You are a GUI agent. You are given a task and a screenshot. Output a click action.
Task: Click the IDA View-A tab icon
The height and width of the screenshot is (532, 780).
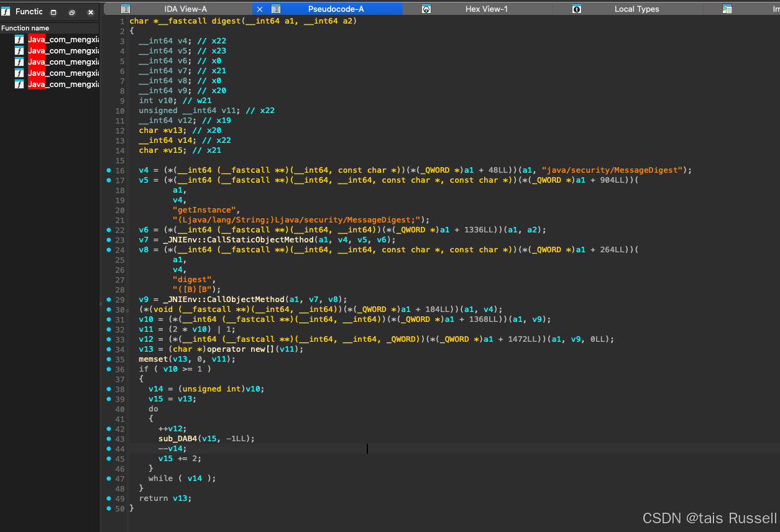pos(126,9)
